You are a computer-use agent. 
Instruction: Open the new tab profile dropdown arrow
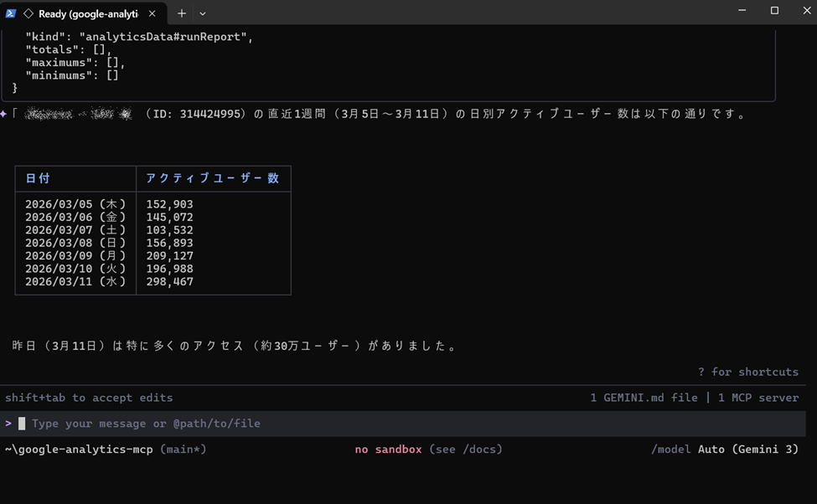pos(203,13)
